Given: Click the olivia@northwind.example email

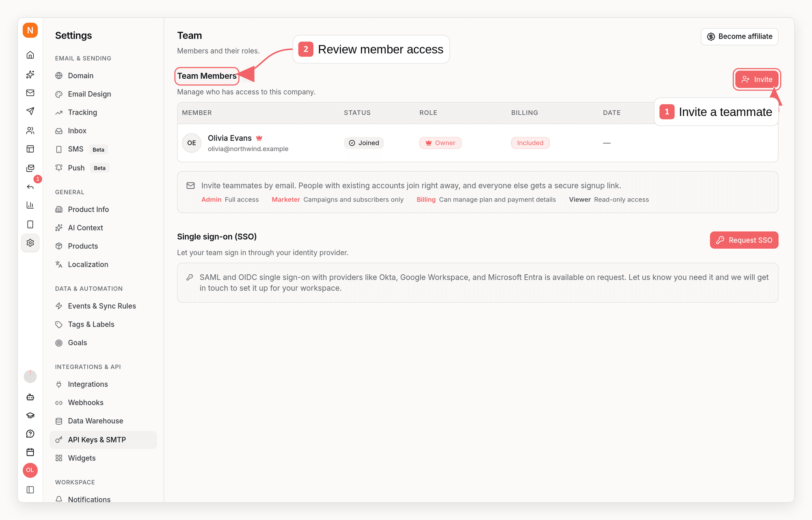Looking at the screenshot, I should tap(248, 149).
